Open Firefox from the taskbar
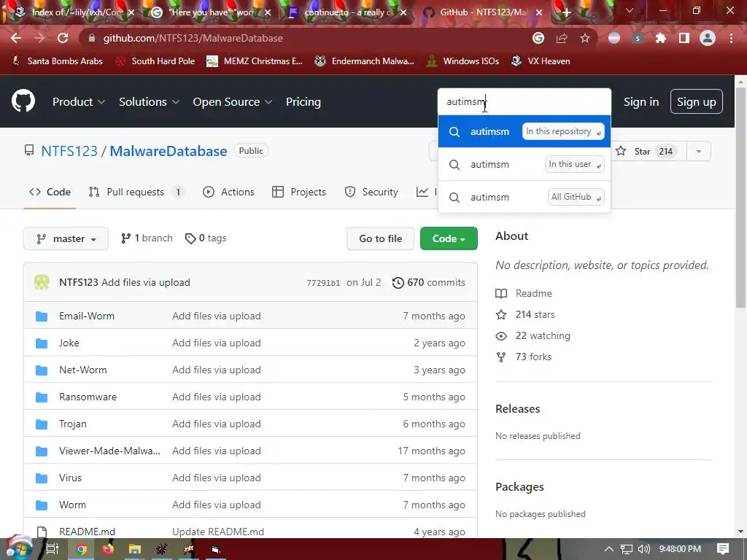Screen dimensions: 747x560 [108, 549]
